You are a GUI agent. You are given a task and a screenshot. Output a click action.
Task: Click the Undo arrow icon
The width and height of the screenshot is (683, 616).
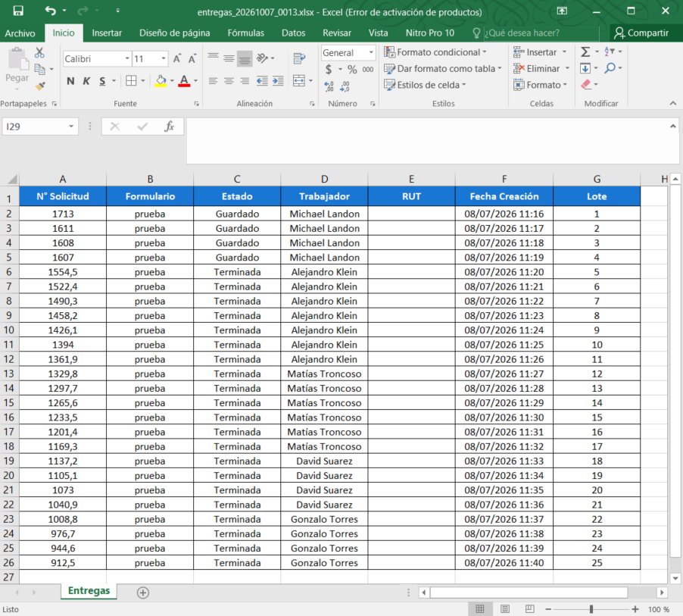coord(51,11)
